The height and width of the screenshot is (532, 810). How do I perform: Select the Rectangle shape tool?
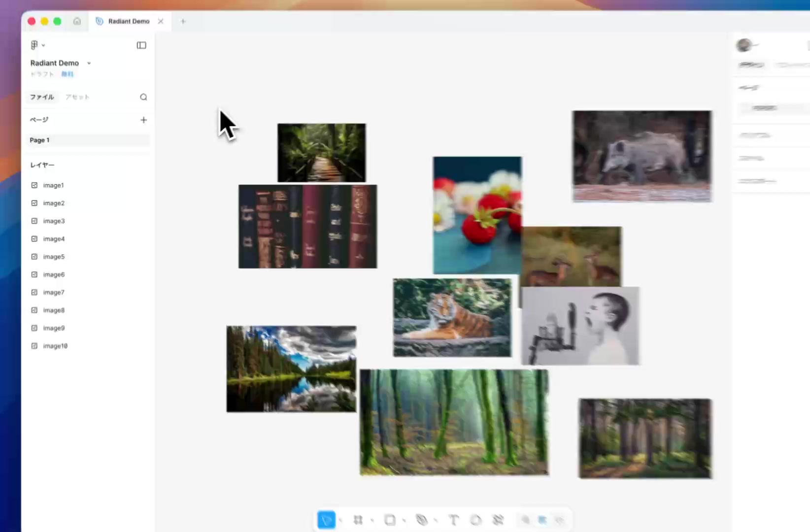pos(390,520)
